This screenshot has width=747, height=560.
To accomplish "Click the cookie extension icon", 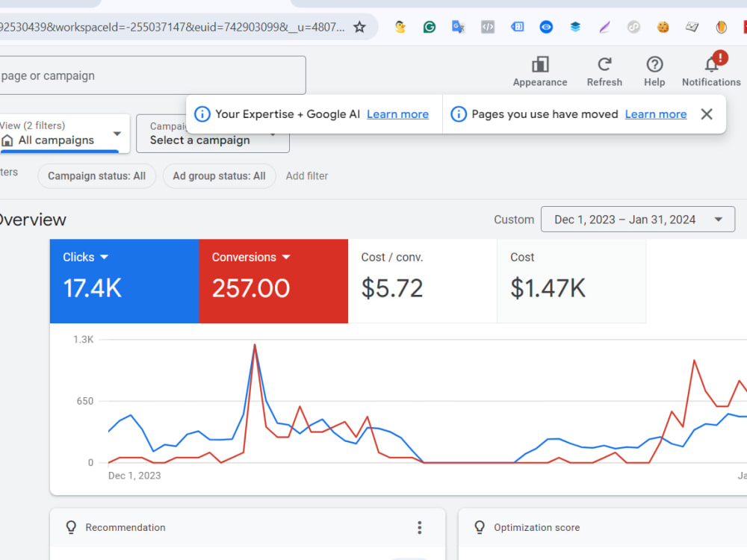I will (663, 27).
